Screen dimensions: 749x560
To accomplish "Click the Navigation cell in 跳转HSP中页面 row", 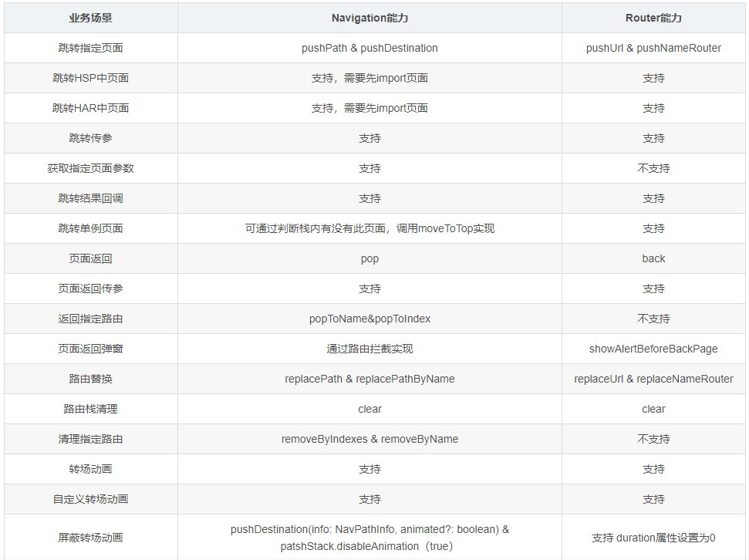I will tap(369, 78).
